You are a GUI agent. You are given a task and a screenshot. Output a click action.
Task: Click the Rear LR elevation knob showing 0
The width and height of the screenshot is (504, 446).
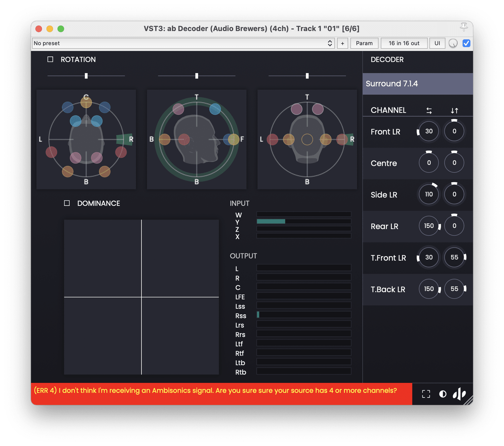(x=454, y=226)
